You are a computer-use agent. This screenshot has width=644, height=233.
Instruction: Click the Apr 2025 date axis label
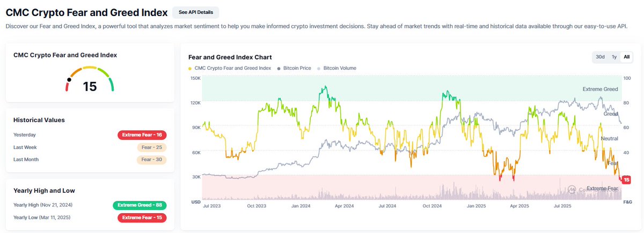pyautogui.click(x=519, y=206)
